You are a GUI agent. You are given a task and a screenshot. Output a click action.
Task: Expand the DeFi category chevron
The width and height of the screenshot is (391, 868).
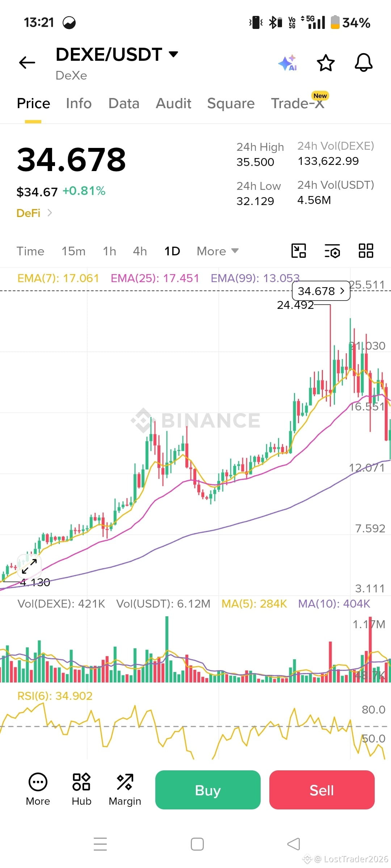(50, 213)
